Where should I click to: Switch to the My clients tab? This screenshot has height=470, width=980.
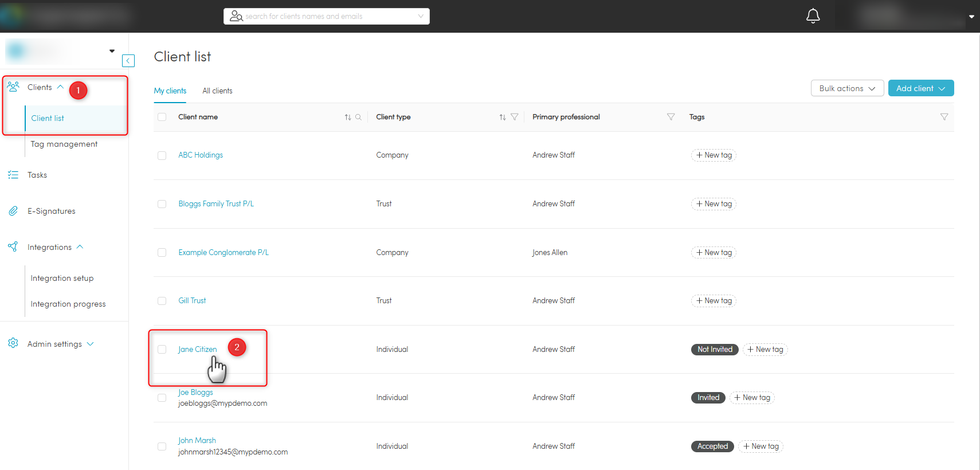coord(170,91)
